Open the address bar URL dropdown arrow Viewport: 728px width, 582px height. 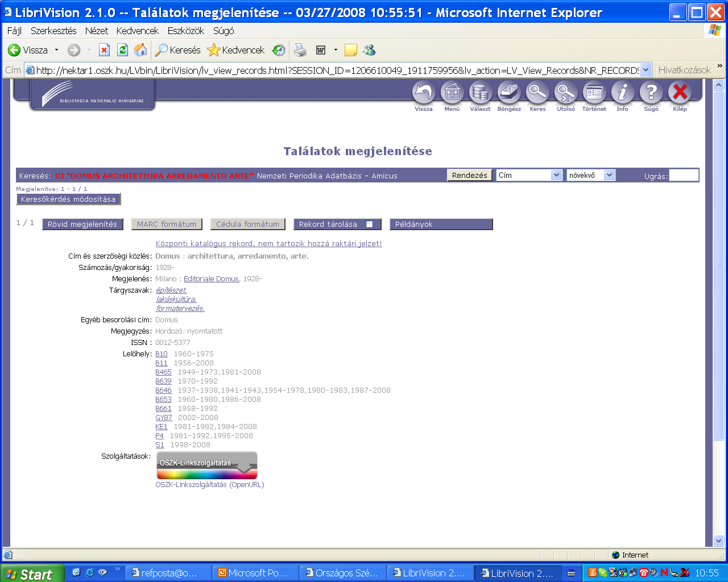pos(646,70)
